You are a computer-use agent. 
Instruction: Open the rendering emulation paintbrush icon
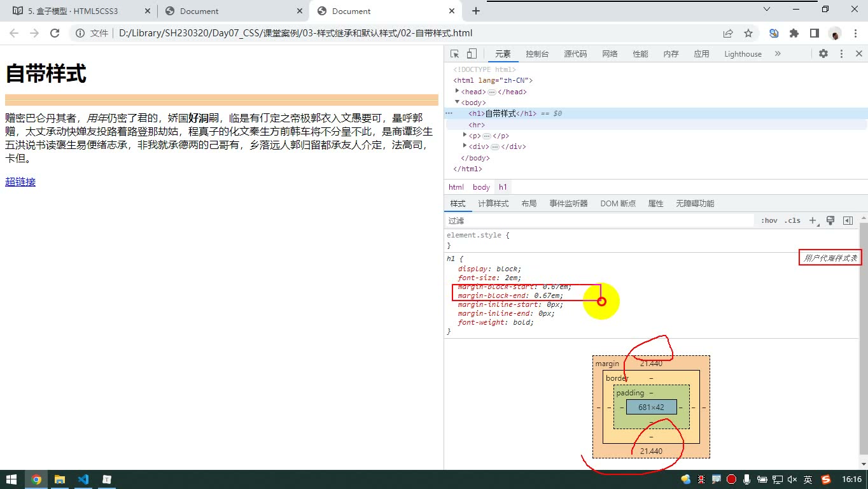[x=830, y=220]
